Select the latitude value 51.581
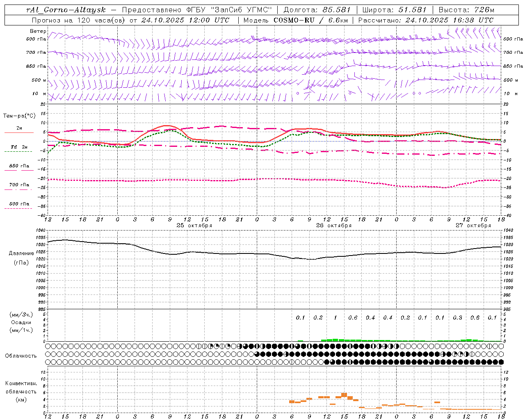The width and height of the screenshot is (525, 420). (412, 9)
